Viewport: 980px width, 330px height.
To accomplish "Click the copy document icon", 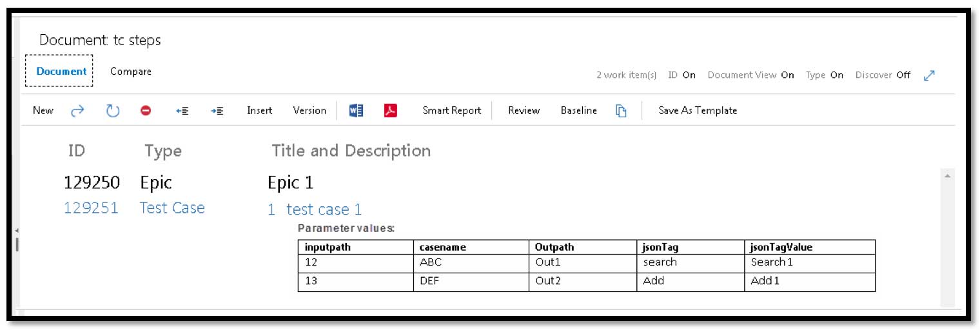I will pos(621,111).
